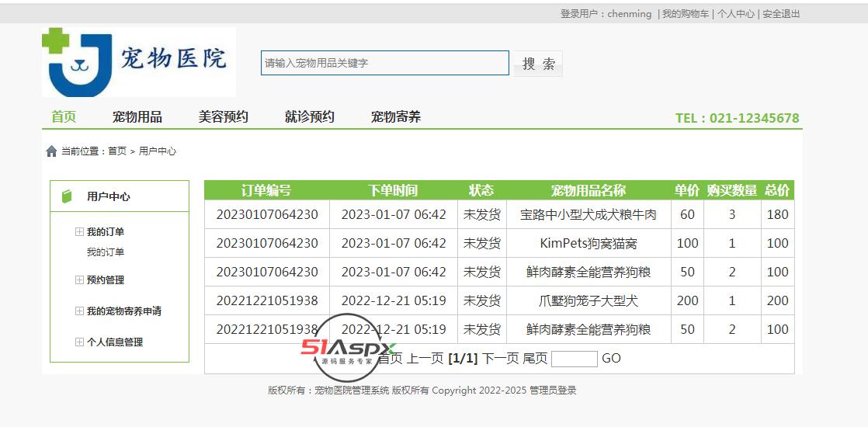Expand the 我的宠物寄养申请 tree node
The width and height of the screenshot is (868, 427).
point(79,311)
